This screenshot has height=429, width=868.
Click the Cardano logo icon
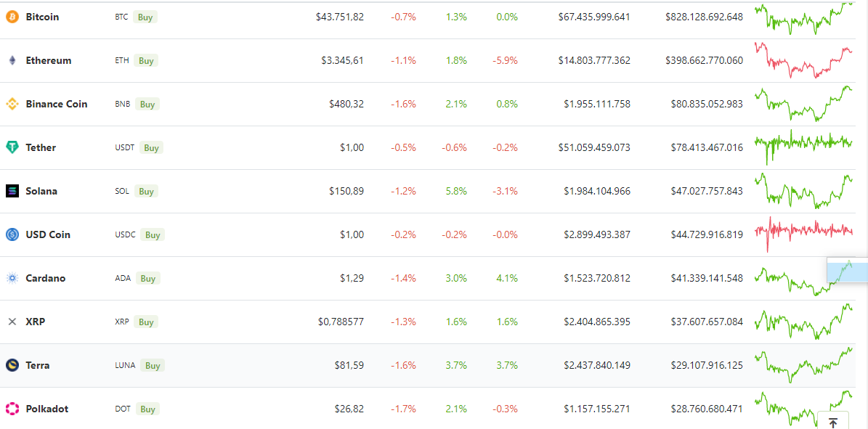(12, 278)
